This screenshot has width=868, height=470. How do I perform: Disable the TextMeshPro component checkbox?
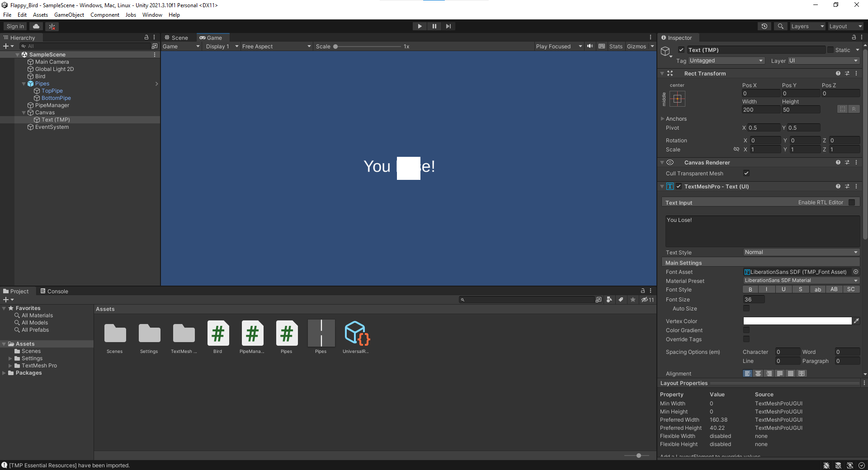679,186
